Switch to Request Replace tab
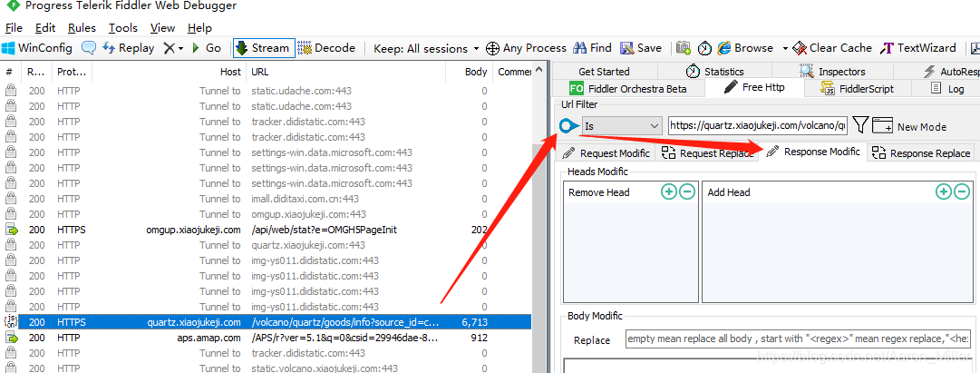 707,153
